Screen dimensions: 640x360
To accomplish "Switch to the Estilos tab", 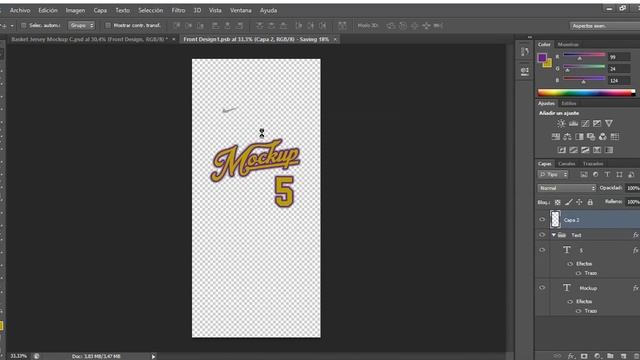I will pos(569,104).
